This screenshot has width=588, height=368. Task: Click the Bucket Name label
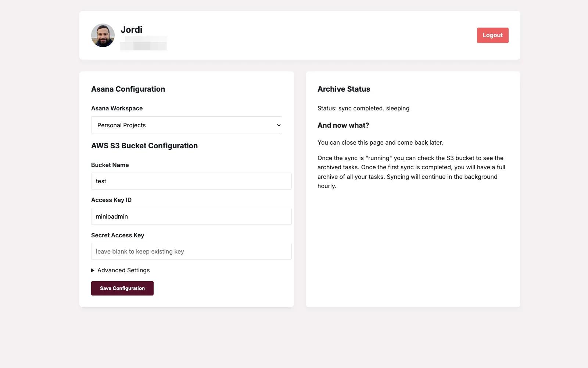(110, 165)
